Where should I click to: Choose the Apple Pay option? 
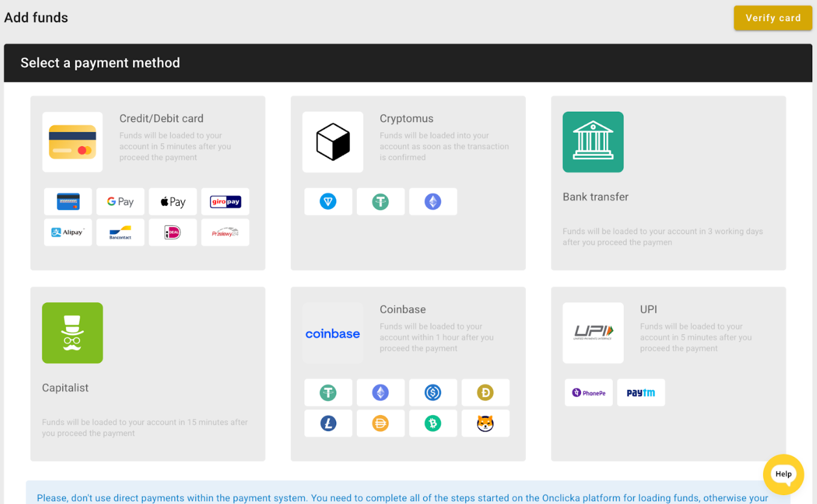pyautogui.click(x=173, y=202)
